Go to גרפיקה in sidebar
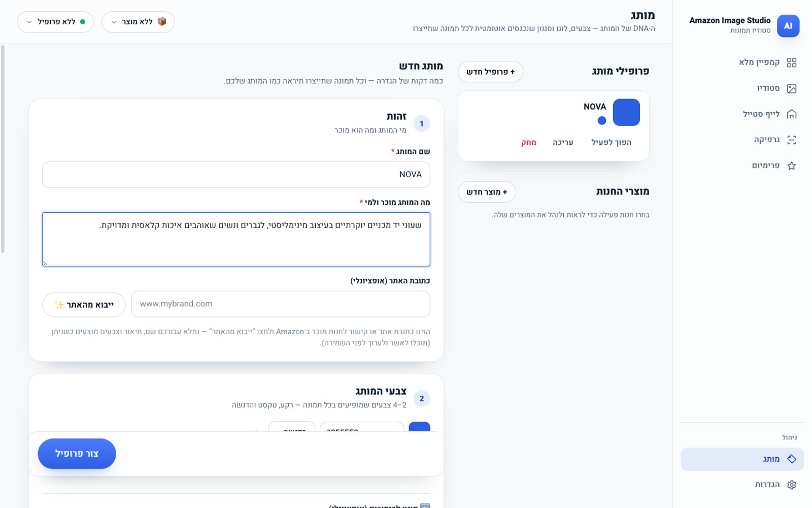Image resolution: width=812 pixels, height=508 pixels. tap(742, 140)
